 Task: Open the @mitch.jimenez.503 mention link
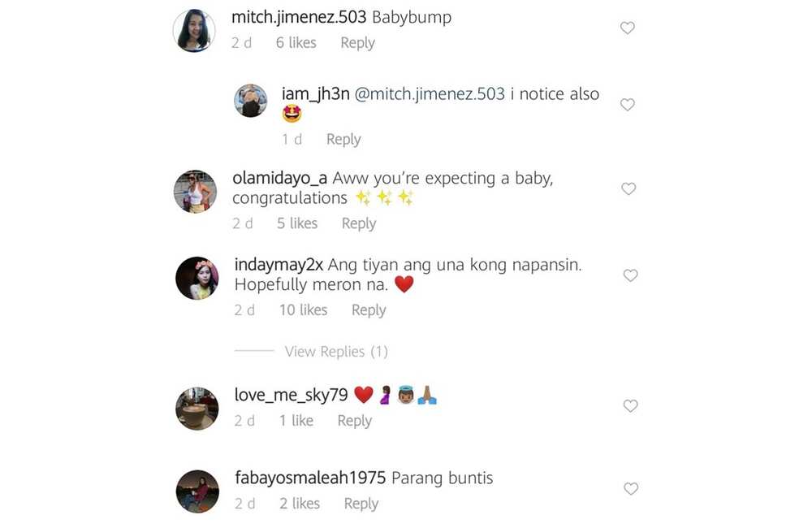[x=430, y=93]
